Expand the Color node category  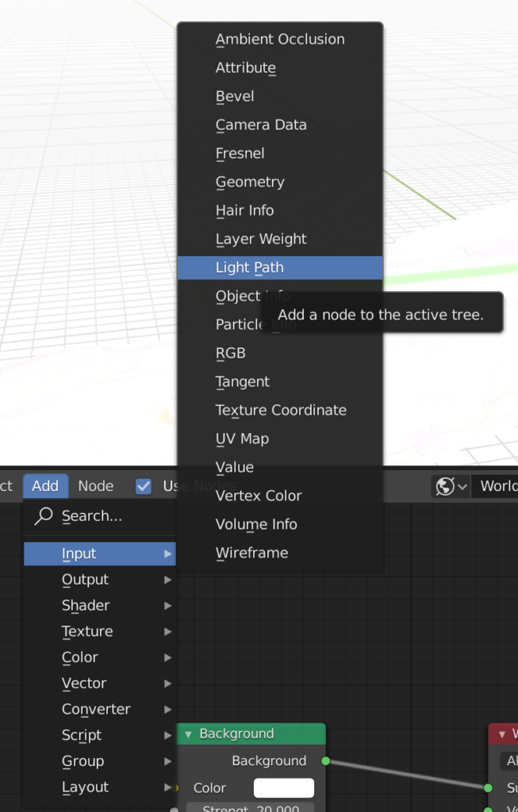100,657
